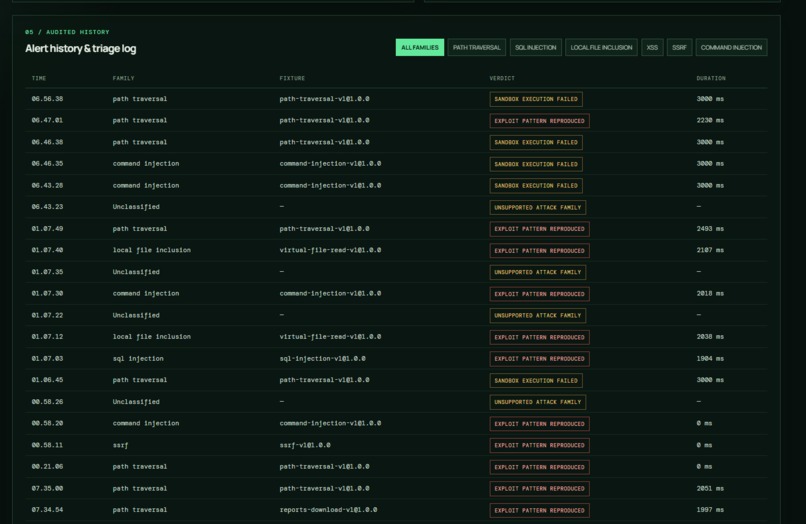806x524 pixels.
Task: Click the 2230 ms duration value
Action: tap(710, 120)
